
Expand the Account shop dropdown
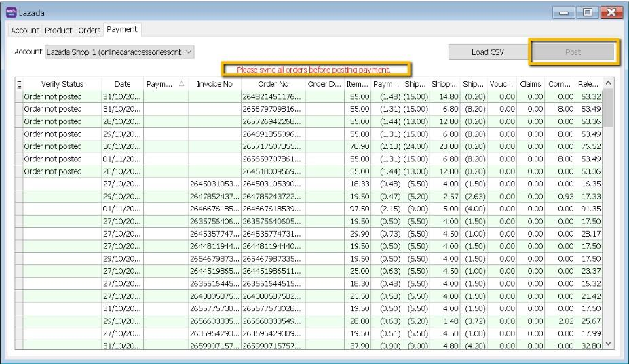point(189,52)
